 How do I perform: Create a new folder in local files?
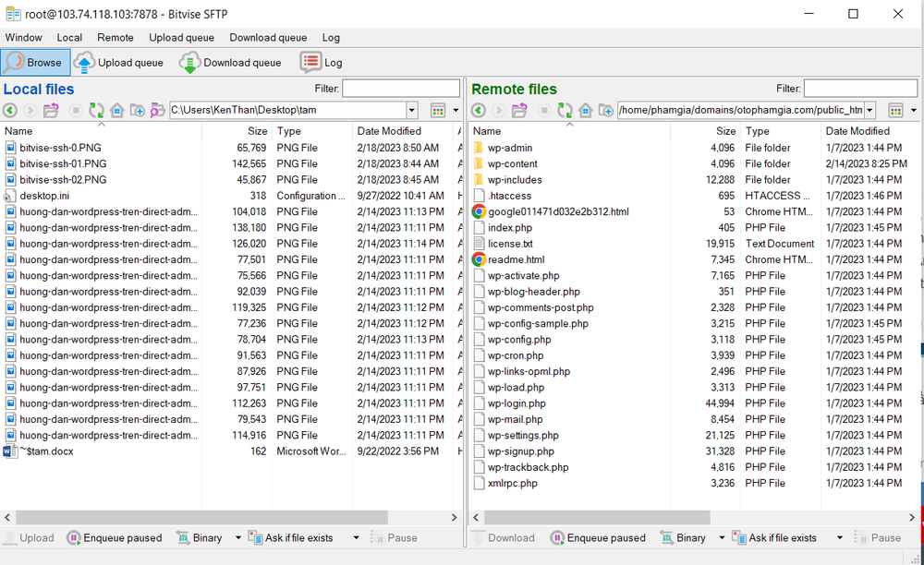click(x=138, y=111)
